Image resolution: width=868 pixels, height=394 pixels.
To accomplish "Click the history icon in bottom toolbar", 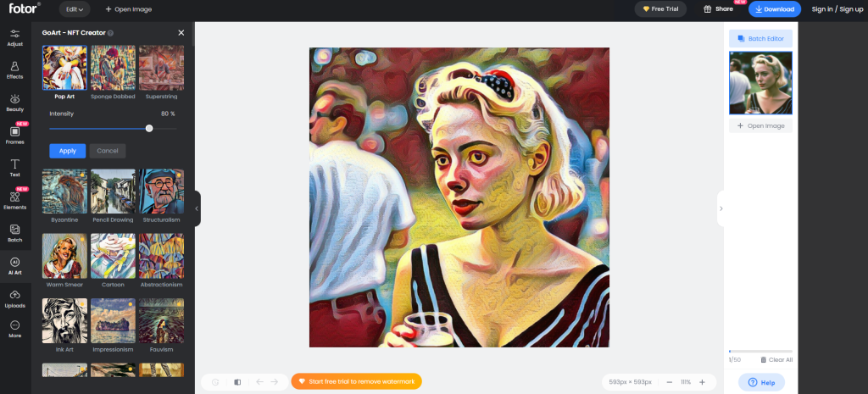I will [x=215, y=382].
